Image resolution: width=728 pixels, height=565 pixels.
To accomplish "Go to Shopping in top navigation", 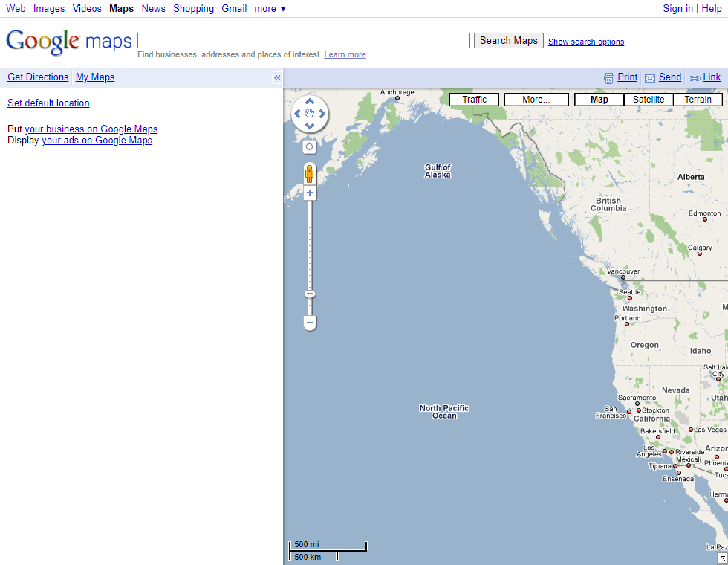I will (194, 9).
